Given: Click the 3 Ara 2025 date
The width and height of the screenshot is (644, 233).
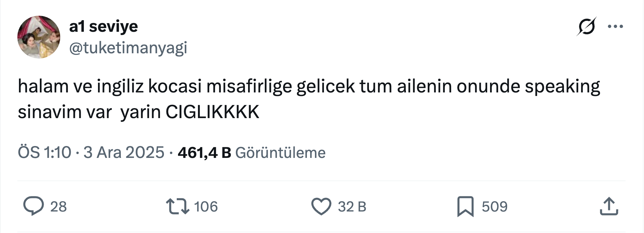Looking at the screenshot, I should 124,152.
